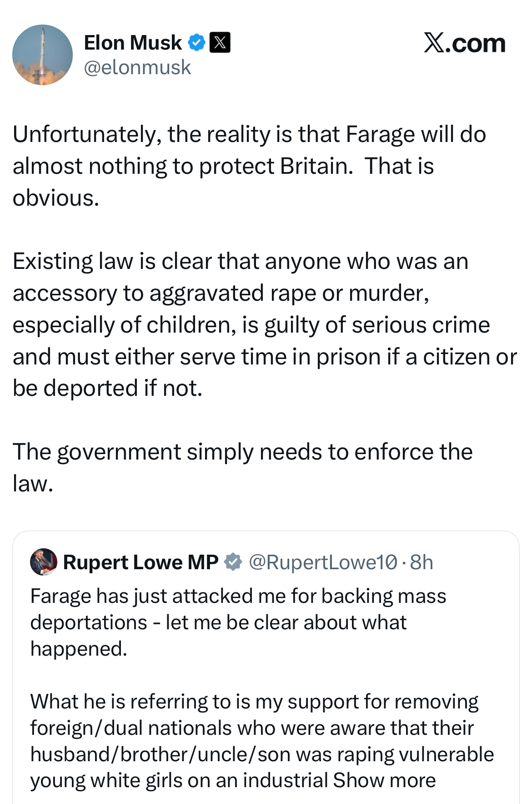This screenshot has height=804, width=532.
Task: Open Elon Musk's rocket profile picture
Action: pyautogui.click(x=42, y=55)
